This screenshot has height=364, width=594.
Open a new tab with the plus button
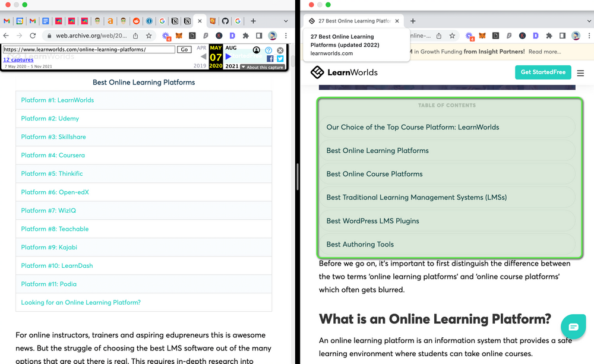tap(413, 21)
